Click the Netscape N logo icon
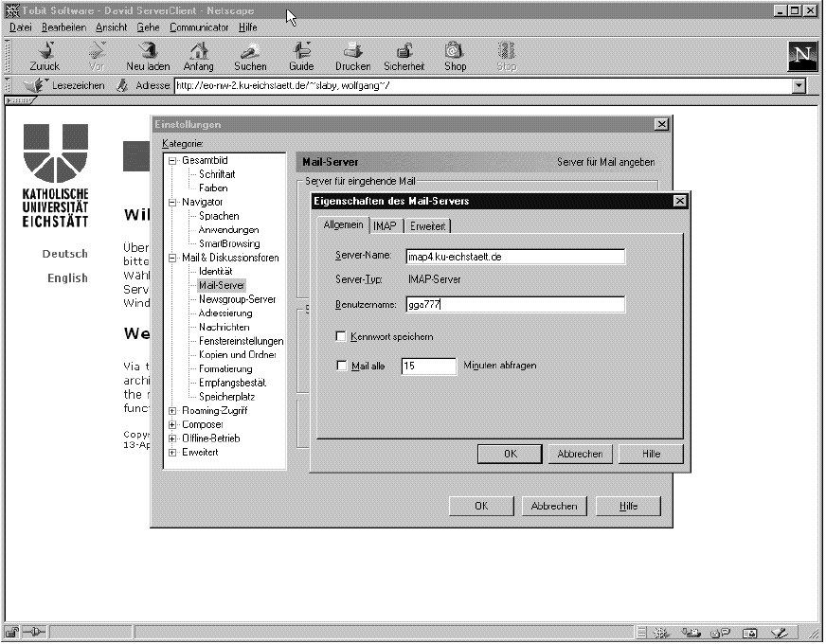The height and width of the screenshot is (644, 826). point(802,56)
